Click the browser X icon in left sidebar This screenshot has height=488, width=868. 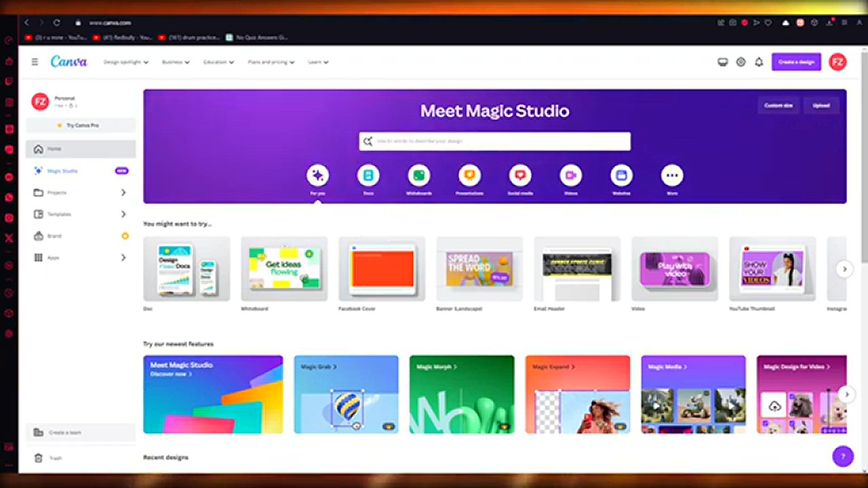[9, 238]
